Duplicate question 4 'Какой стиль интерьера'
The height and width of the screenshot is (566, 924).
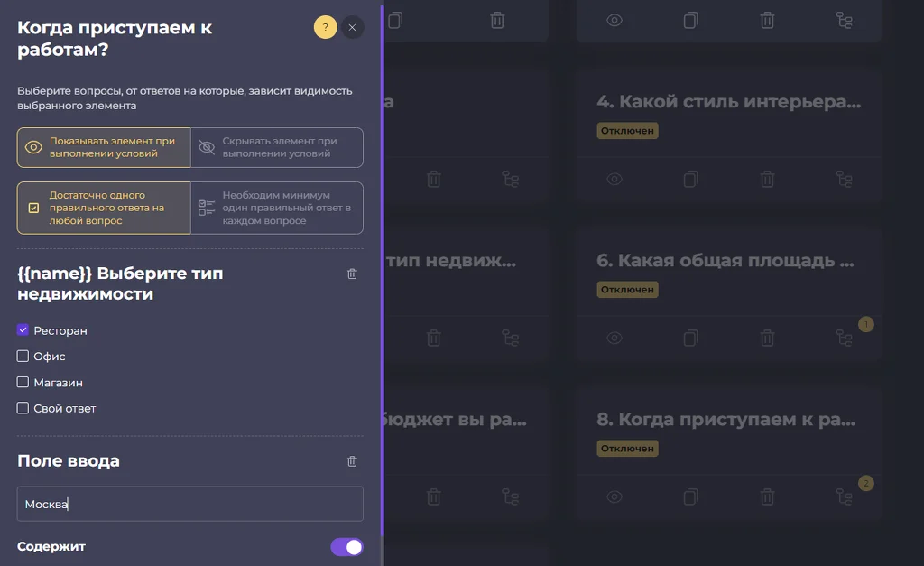point(690,180)
